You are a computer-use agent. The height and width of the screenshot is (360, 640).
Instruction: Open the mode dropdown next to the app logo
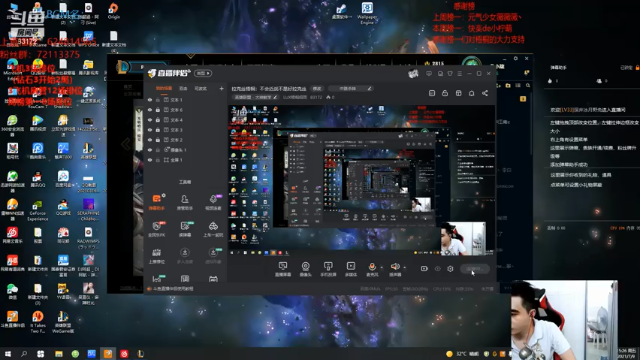(x=203, y=73)
